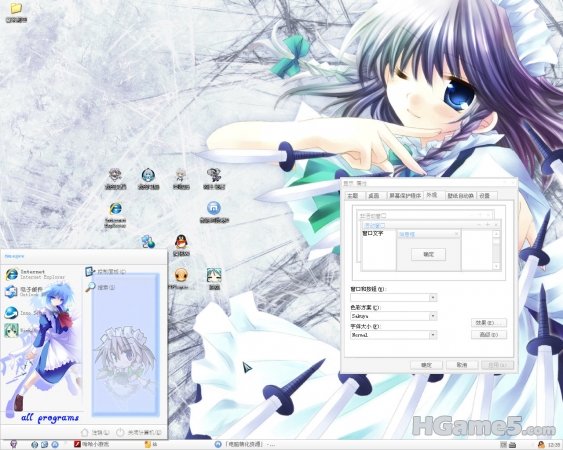The height and width of the screenshot is (450, 563).
Task: Click the preview message box OK button
Action: tap(428, 254)
